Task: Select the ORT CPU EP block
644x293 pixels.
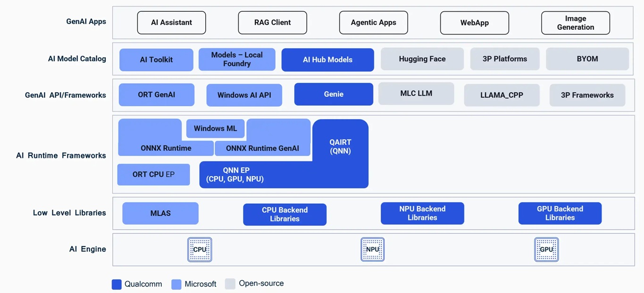Action: [x=153, y=174]
